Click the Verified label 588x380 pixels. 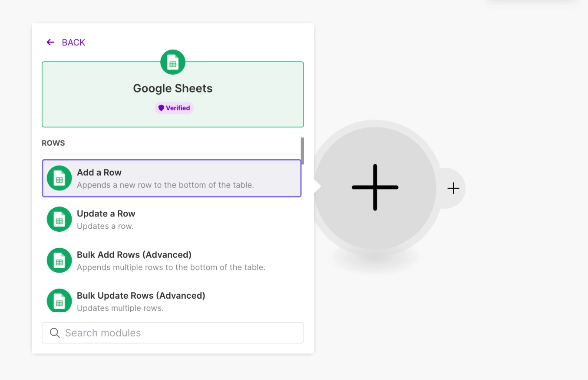pos(177,107)
